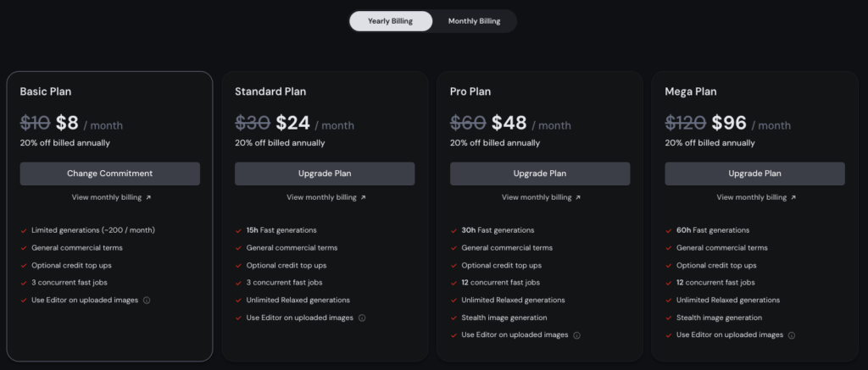Upgrade to the Pro Plan
This screenshot has height=370, width=868.
point(540,174)
